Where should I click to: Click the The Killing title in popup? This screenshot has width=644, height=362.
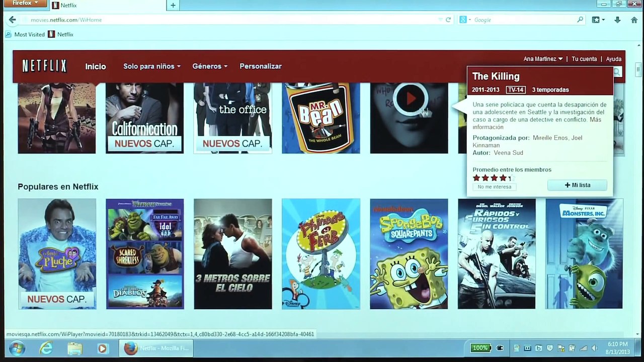(x=496, y=76)
